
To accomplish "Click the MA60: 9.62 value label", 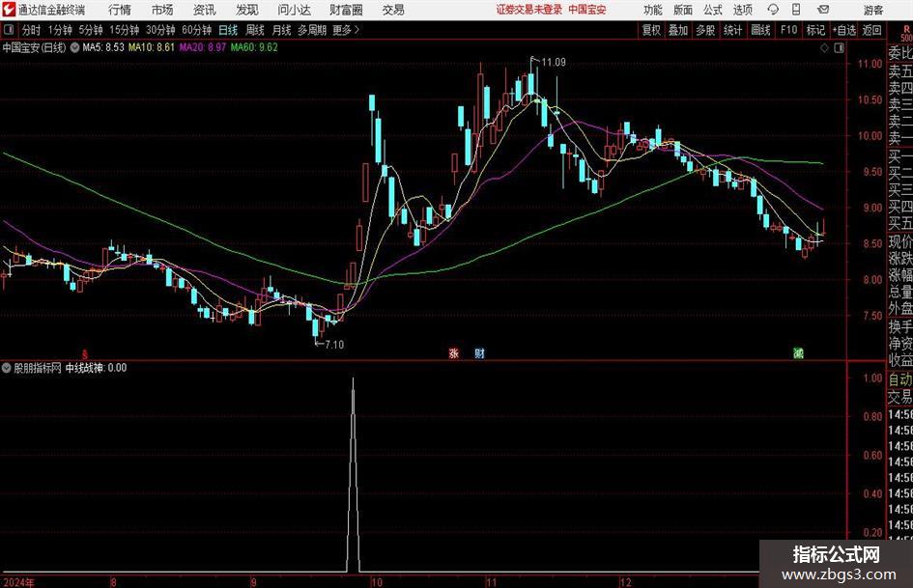I will coord(254,47).
